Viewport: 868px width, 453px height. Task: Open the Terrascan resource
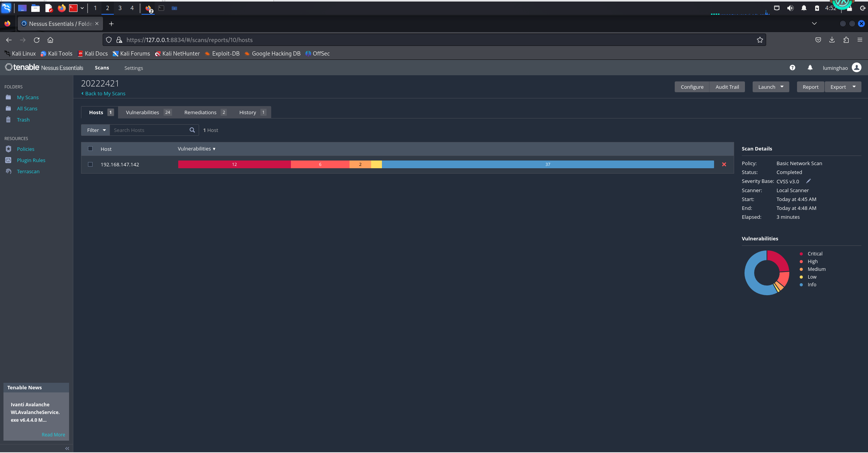pyautogui.click(x=28, y=171)
